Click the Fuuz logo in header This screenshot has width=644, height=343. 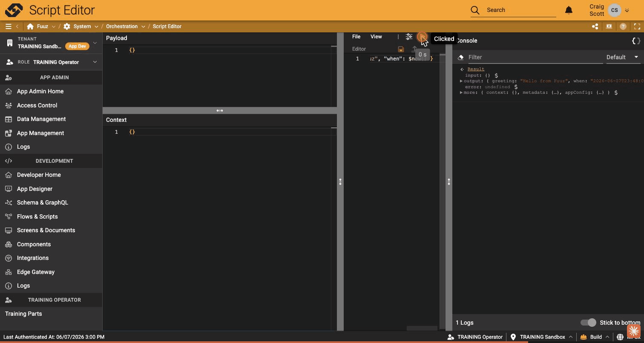(14, 10)
